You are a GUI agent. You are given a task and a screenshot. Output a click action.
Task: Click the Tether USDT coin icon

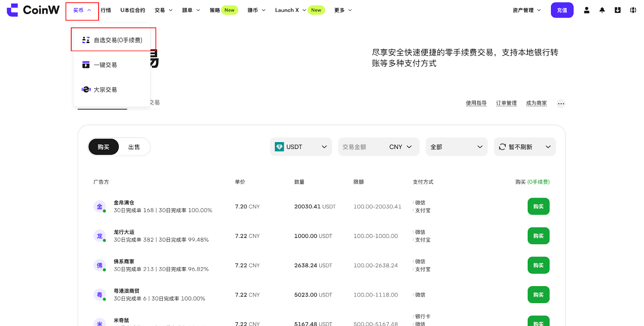click(279, 147)
